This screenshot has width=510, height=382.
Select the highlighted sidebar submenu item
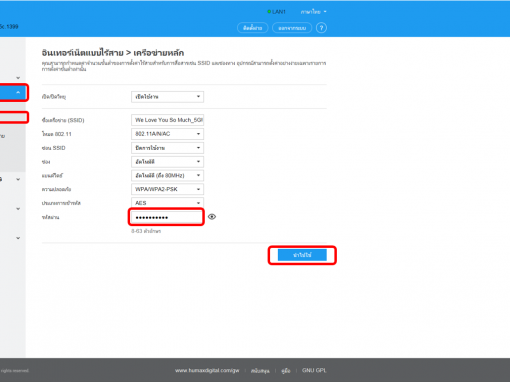(13, 117)
